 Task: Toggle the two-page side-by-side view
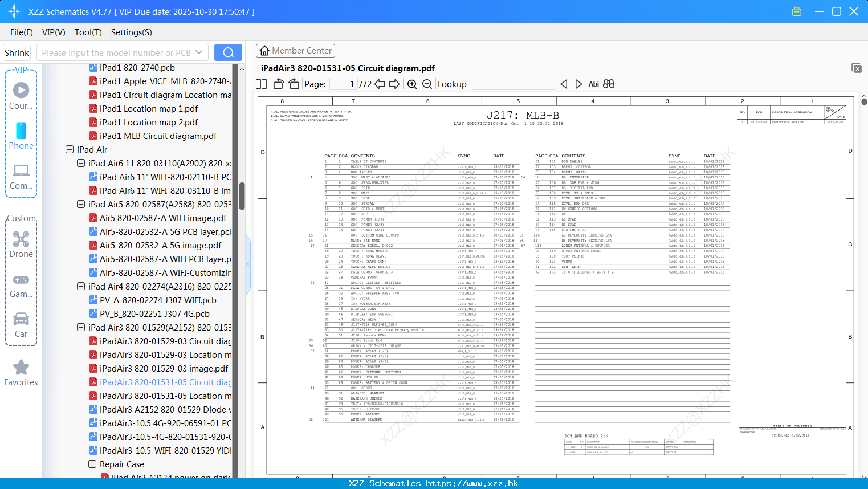tap(261, 84)
